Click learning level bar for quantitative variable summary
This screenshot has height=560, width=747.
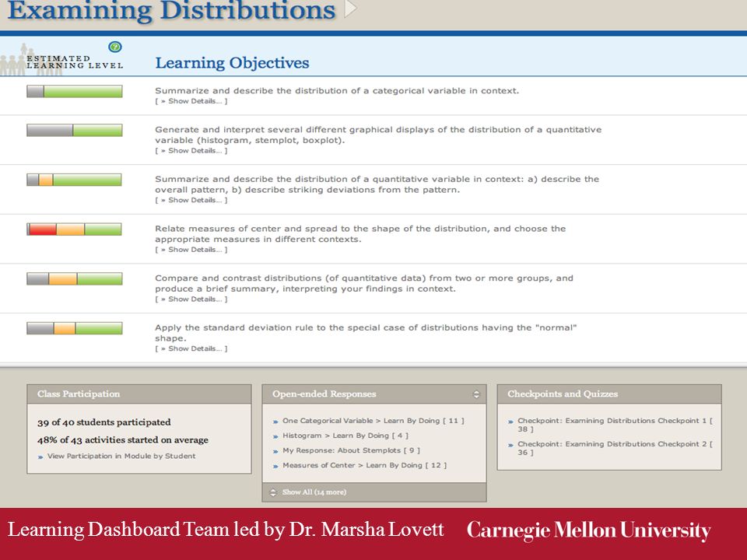(75, 180)
